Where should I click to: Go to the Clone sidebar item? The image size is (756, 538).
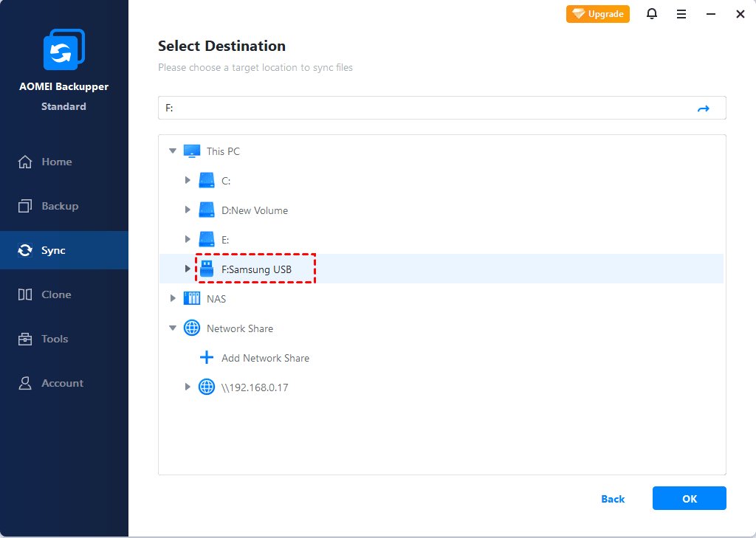pyautogui.click(x=56, y=294)
